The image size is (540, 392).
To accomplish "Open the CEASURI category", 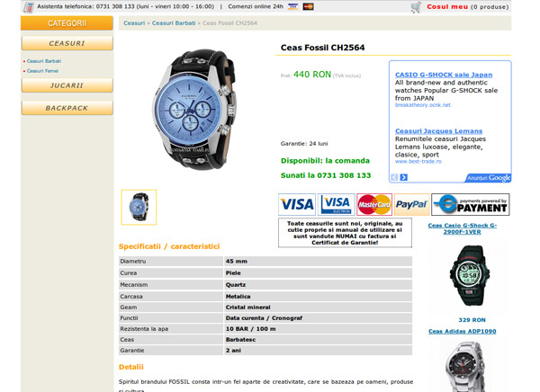I will click(x=67, y=43).
